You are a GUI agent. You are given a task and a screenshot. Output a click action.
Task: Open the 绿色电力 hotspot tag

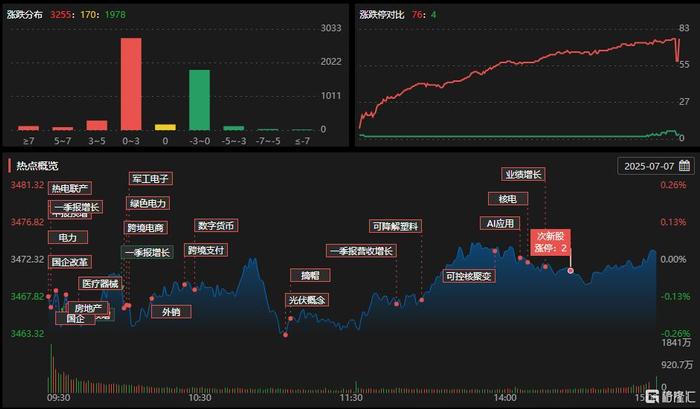[x=148, y=204]
